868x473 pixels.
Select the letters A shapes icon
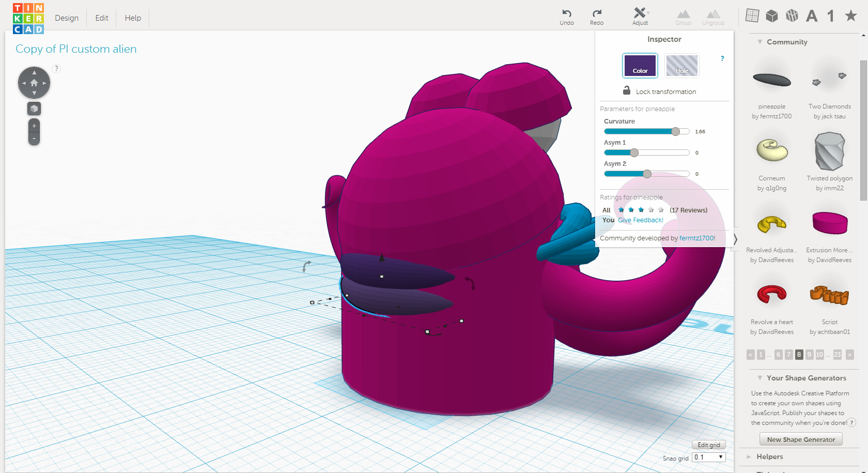click(x=812, y=16)
